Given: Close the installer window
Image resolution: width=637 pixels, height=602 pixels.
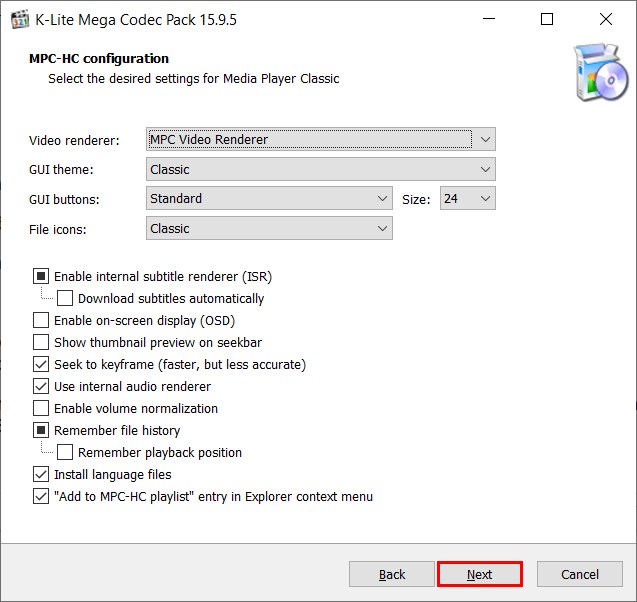Looking at the screenshot, I should (606, 19).
